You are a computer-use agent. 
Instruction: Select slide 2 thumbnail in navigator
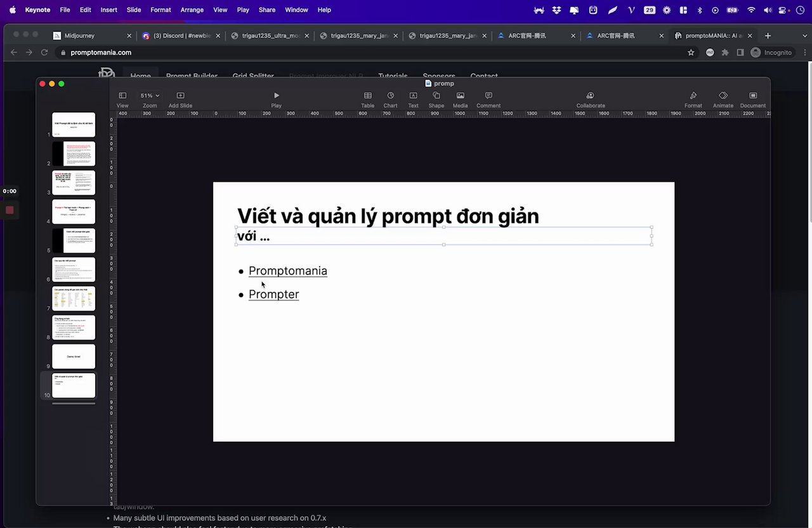click(74, 154)
